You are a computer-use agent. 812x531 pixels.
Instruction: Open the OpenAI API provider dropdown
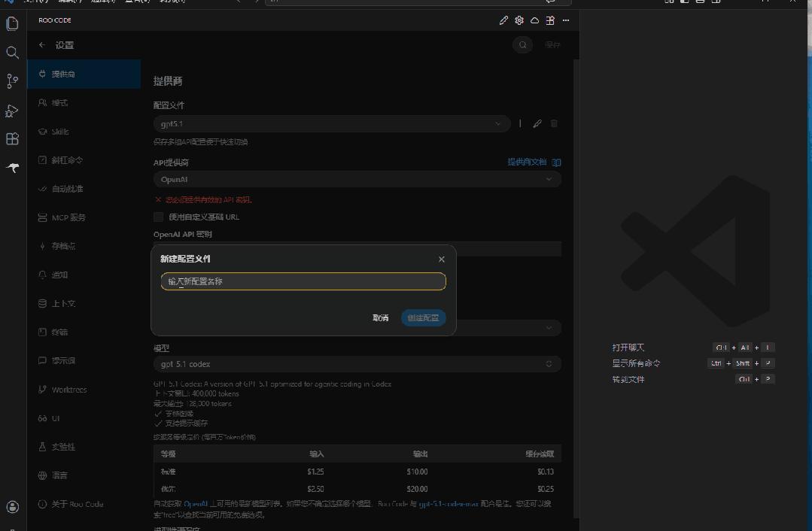coord(357,180)
